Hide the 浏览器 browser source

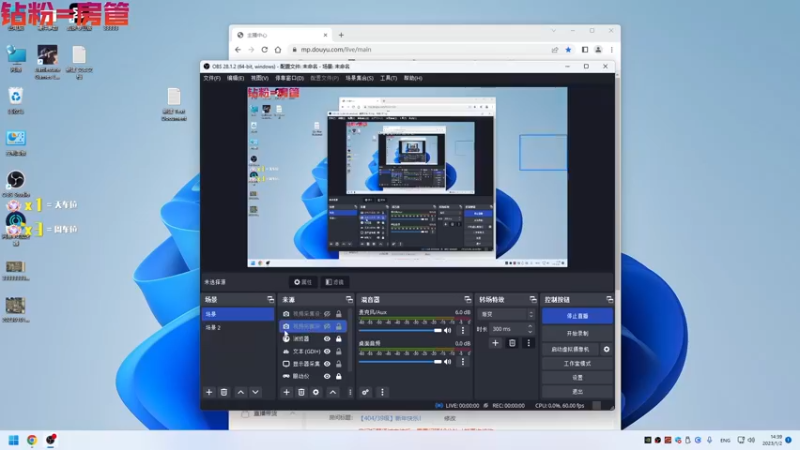coord(327,339)
